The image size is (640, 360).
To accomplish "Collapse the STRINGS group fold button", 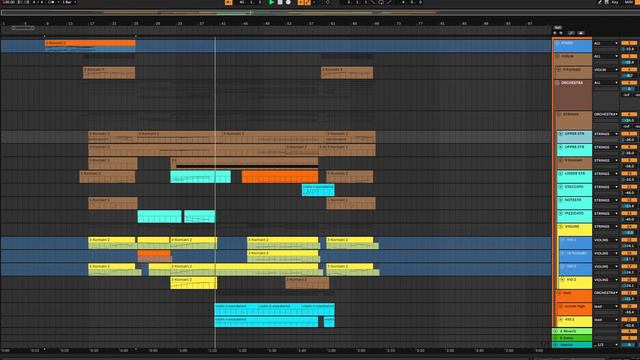I will coord(560,114).
